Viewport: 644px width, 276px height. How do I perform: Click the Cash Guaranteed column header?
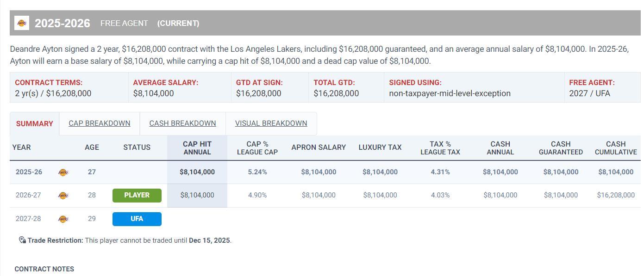(x=561, y=148)
